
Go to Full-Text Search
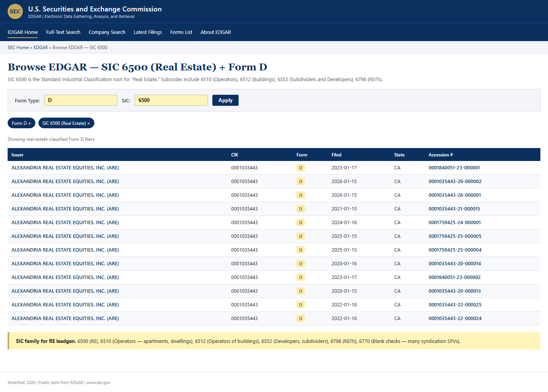pos(63,32)
